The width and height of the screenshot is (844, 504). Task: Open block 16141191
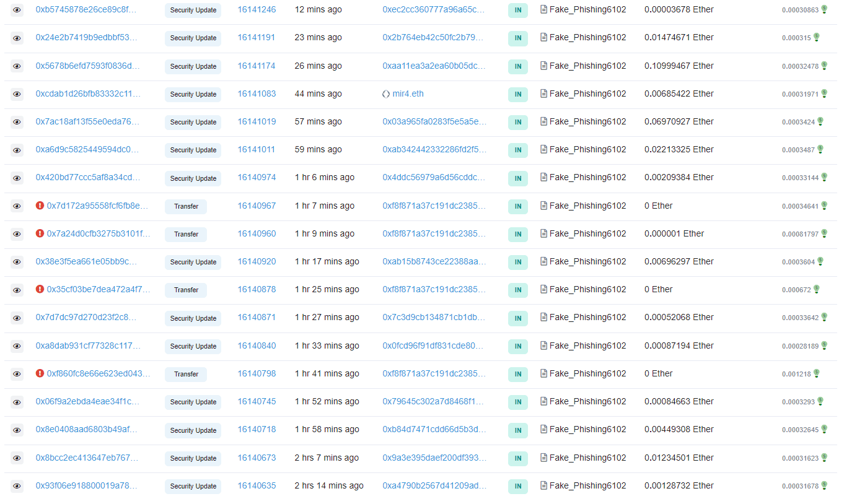pos(257,37)
